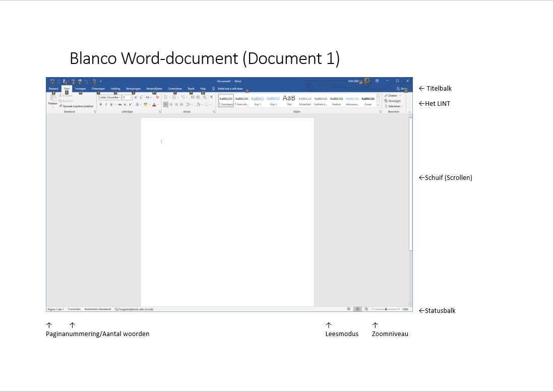Select the Opmaak kopiëren/plakken format painter
The image size is (553, 392).
click(x=77, y=106)
